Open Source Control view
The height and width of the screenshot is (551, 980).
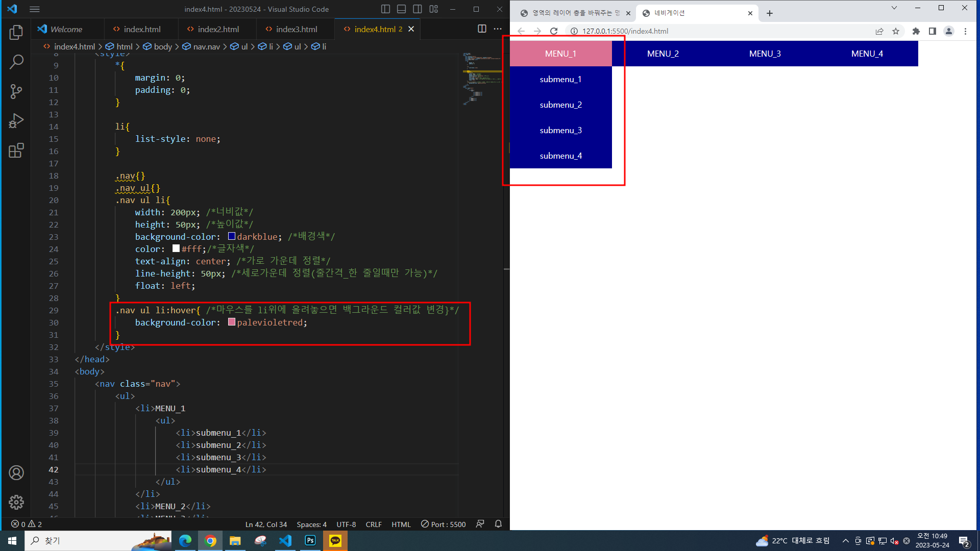(x=16, y=92)
